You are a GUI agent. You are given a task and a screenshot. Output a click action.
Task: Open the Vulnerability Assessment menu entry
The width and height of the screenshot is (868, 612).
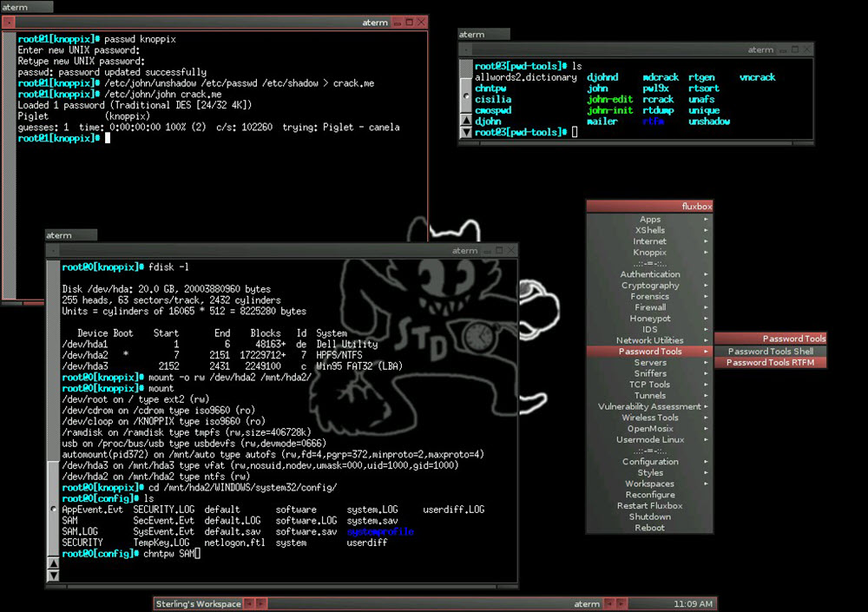click(x=650, y=406)
